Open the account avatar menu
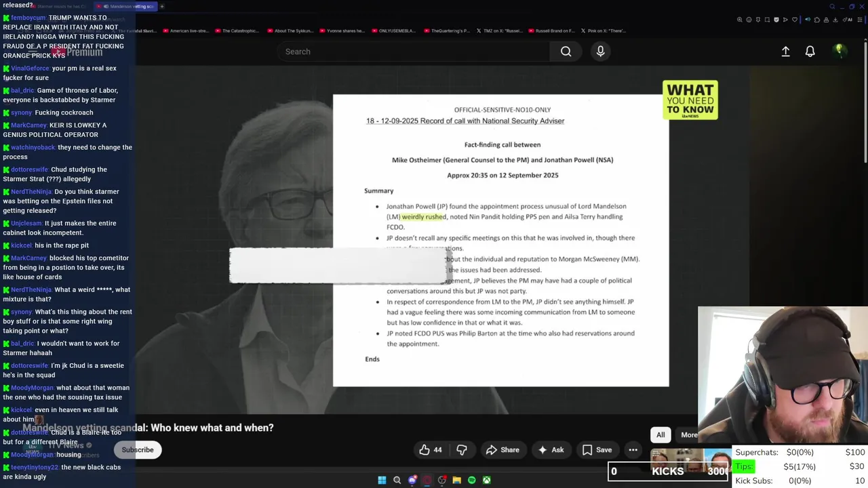Screen dimensions: 868x488 [839, 51]
